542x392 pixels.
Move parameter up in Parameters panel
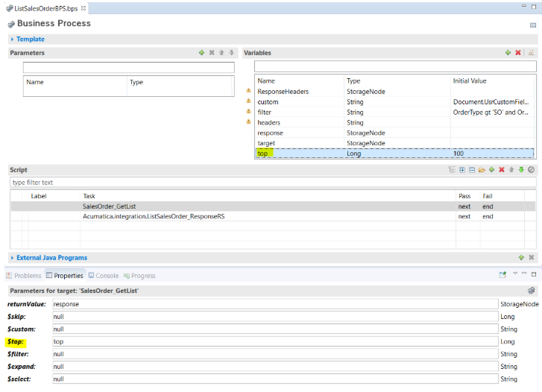coord(221,53)
